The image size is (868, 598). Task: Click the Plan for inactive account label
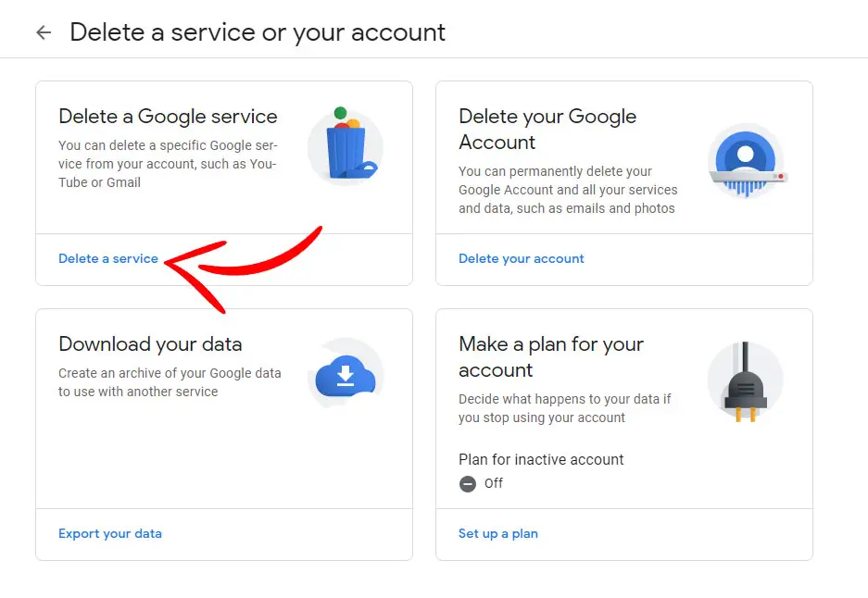tap(541, 459)
